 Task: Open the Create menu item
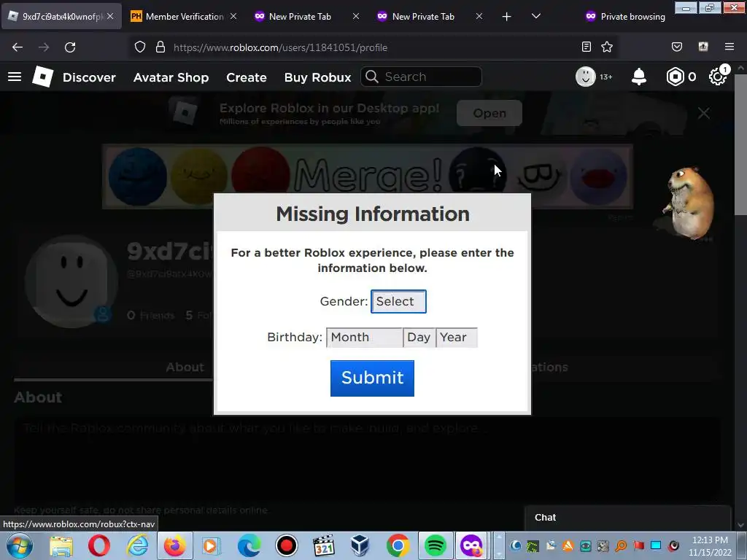(247, 77)
